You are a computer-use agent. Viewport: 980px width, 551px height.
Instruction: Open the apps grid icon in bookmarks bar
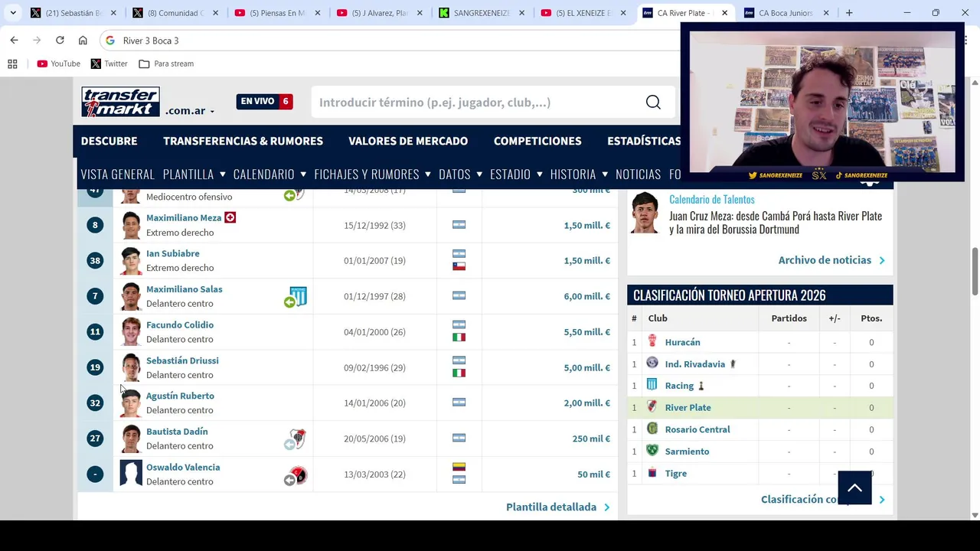[12, 64]
